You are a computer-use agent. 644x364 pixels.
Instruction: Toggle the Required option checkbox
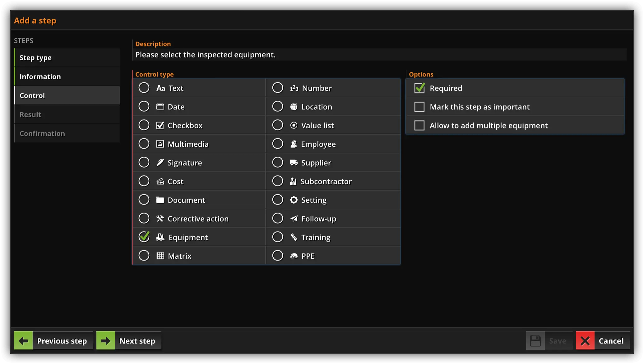pos(419,88)
